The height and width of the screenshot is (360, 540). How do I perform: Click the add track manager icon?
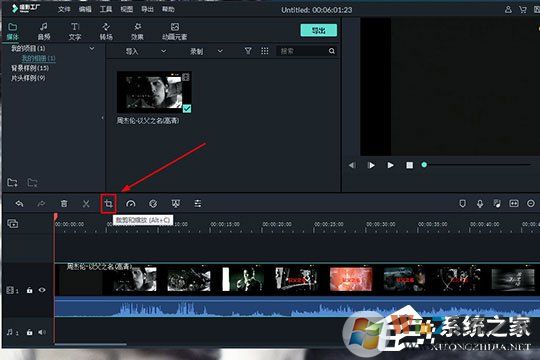pos(12,224)
